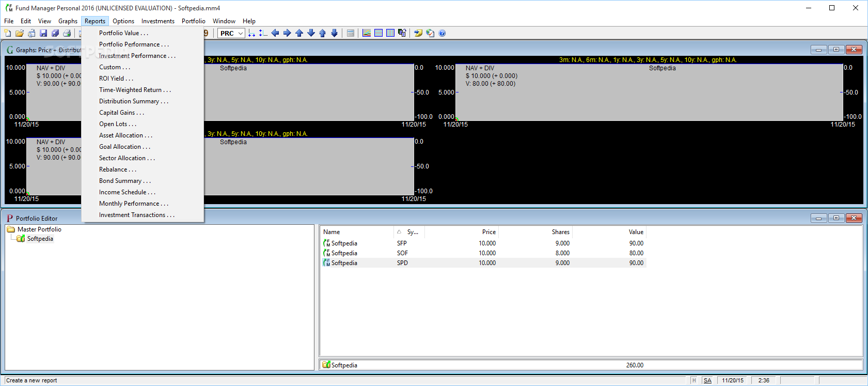
Task: Select the Softpedia SFP investment row
Action: (483, 243)
